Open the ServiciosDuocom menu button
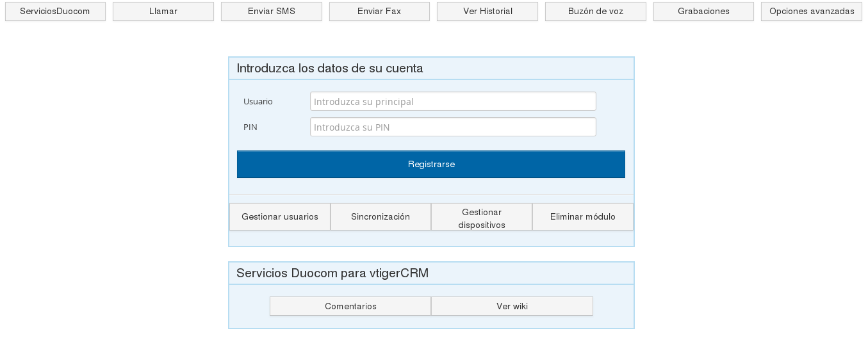The image size is (868, 340). (55, 12)
